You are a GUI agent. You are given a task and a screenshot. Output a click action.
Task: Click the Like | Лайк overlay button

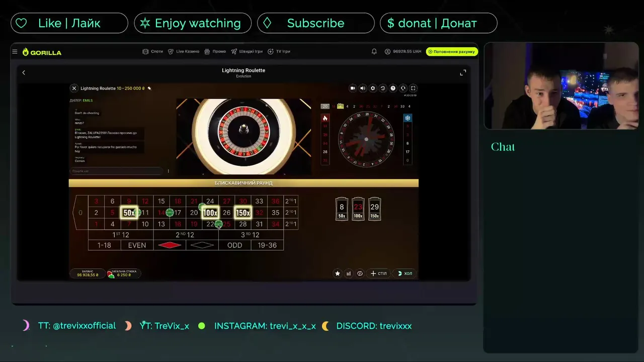69,23
